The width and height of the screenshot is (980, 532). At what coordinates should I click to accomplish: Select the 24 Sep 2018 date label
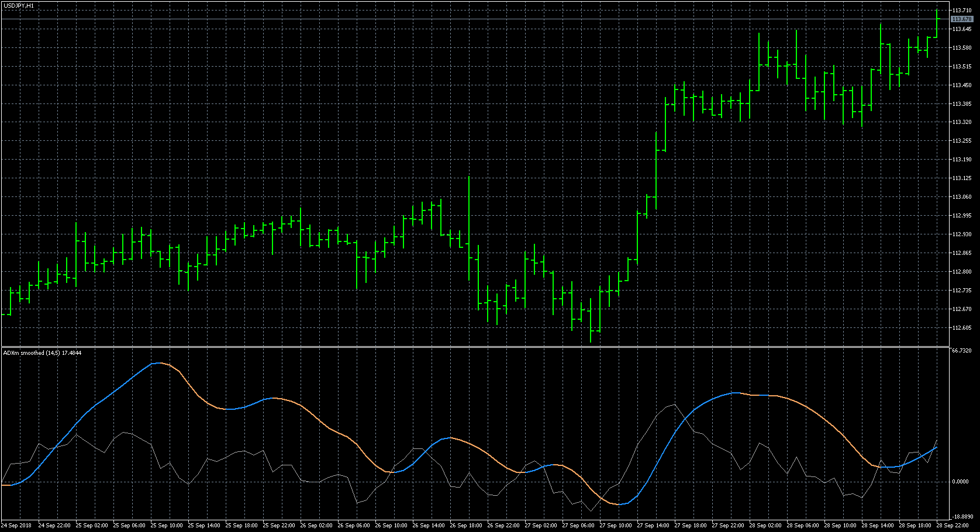pyautogui.click(x=17, y=526)
